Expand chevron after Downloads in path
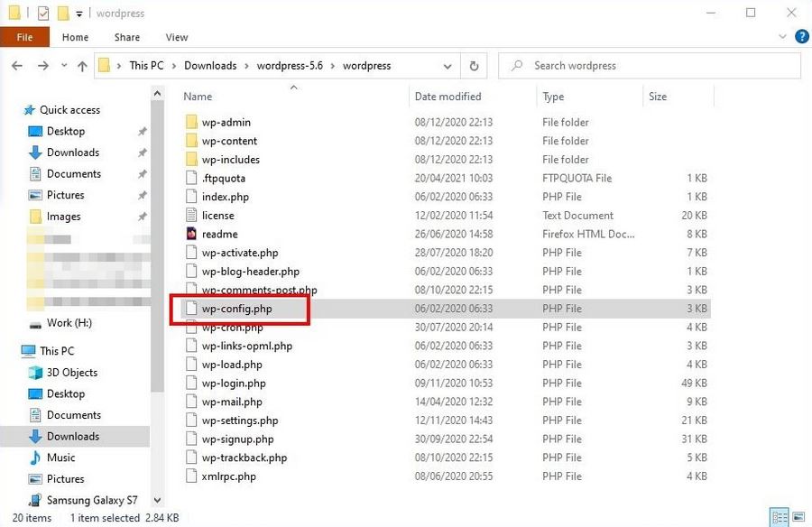The image size is (812, 527). pos(246,66)
